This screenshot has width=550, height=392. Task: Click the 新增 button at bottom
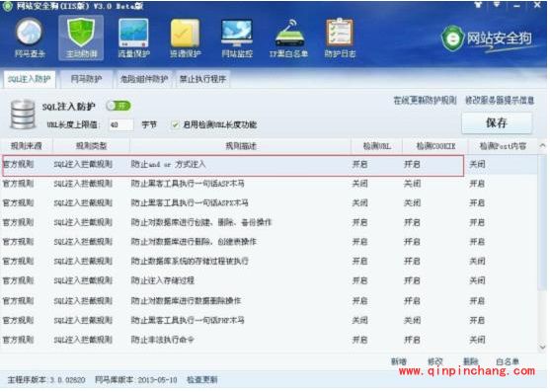pos(399,361)
